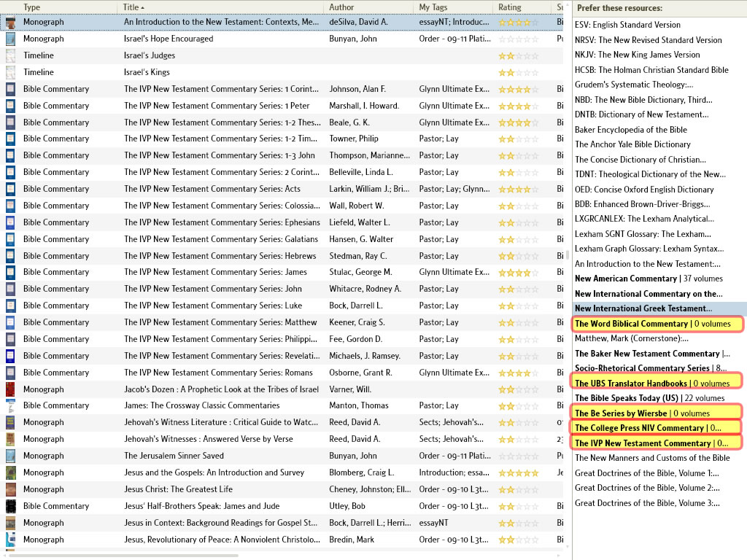Click the cover icon for Jesus, Revolutionary of Peace
The image size is (747, 560).
(10, 540)
